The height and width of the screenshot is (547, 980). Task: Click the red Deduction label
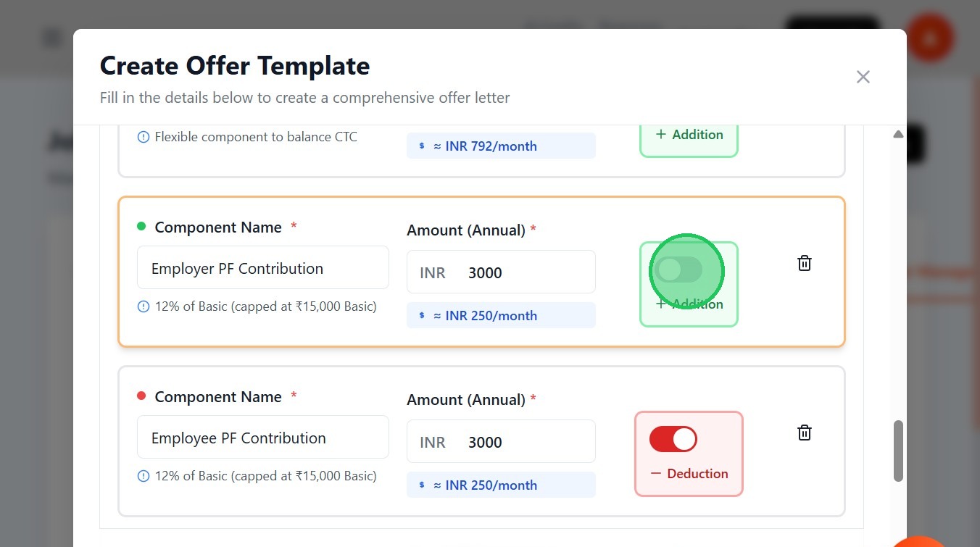point(689,474)
